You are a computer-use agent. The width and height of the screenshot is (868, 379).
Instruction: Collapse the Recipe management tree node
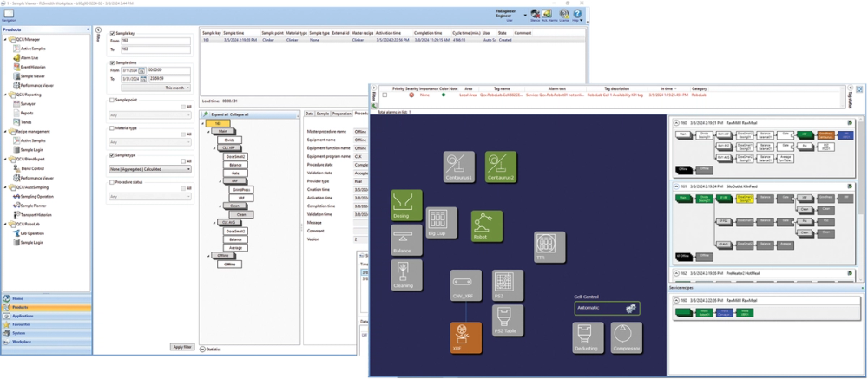[x=5, y=131]
